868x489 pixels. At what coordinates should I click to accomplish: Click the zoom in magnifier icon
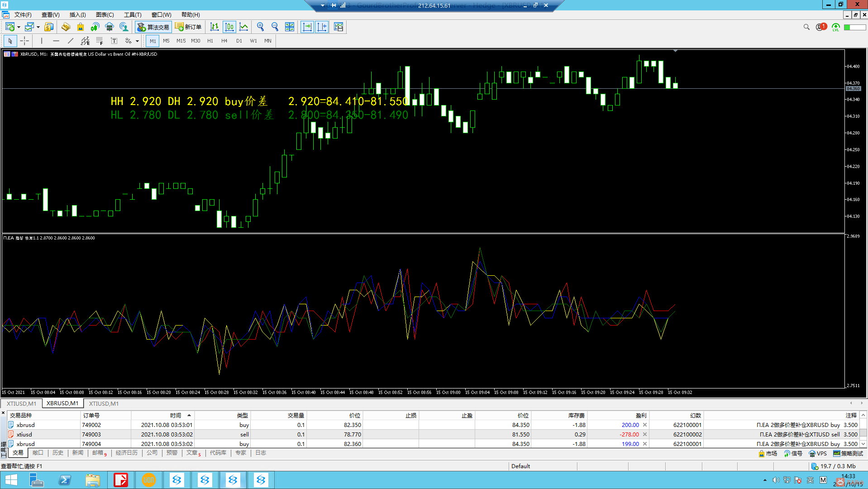[260, 27]
